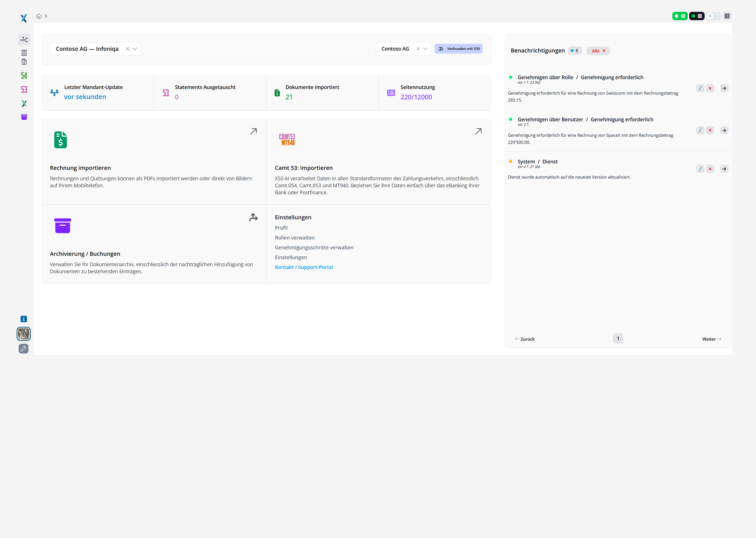Screen dimensions: 756x538
Task: Open Rechnung importieren via its arrow icon
Action: 254,132
